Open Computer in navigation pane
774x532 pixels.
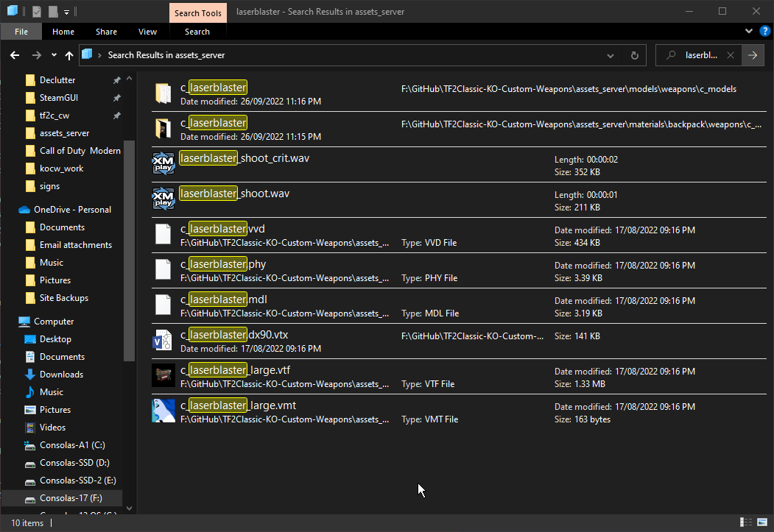(x=54, y=322)
